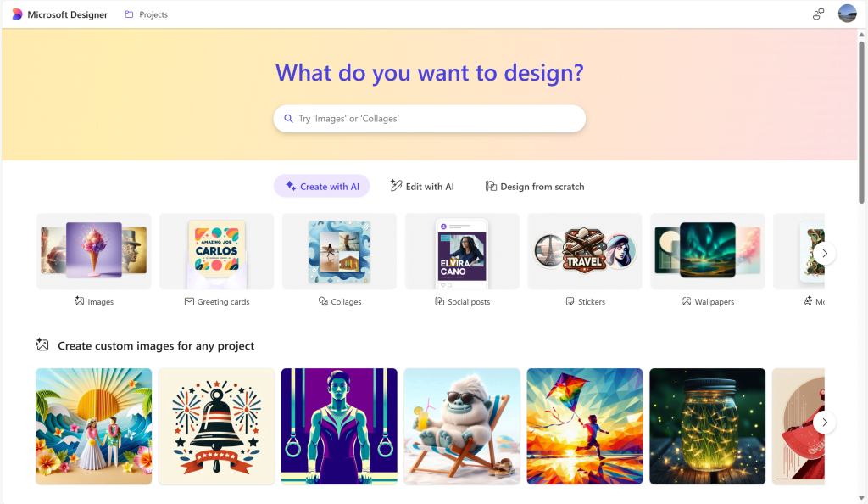Open the Projects folder link

[x=146, y=14]
